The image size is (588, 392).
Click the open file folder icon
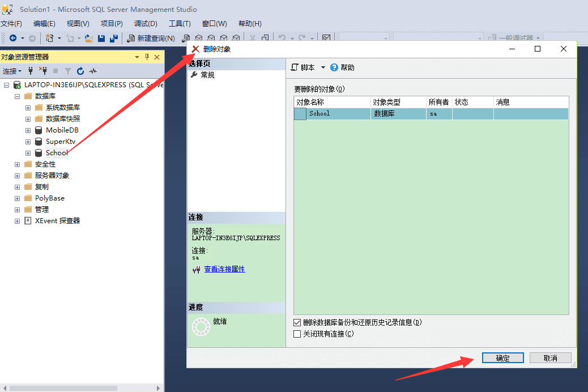(89, 38)
